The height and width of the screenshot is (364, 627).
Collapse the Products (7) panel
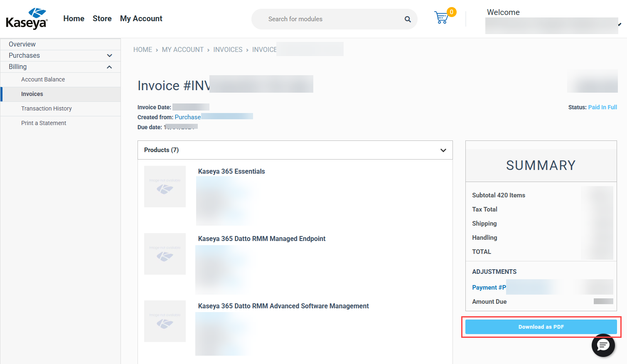[443, 150]
